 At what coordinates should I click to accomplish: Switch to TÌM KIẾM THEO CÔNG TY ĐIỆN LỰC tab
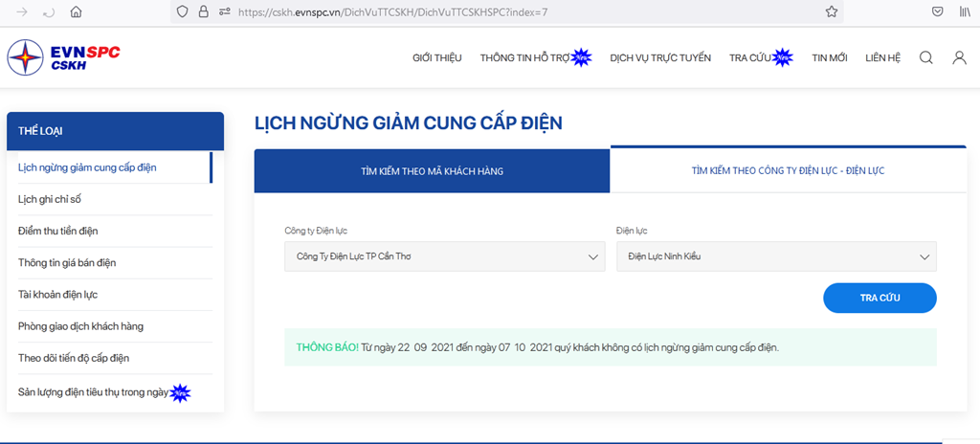click(789, 170)
